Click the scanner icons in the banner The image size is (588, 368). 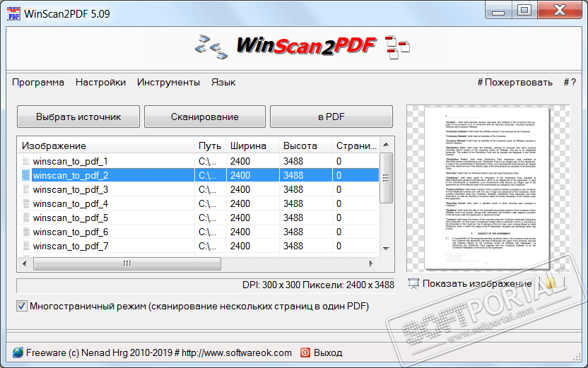[x=211, y=47]
